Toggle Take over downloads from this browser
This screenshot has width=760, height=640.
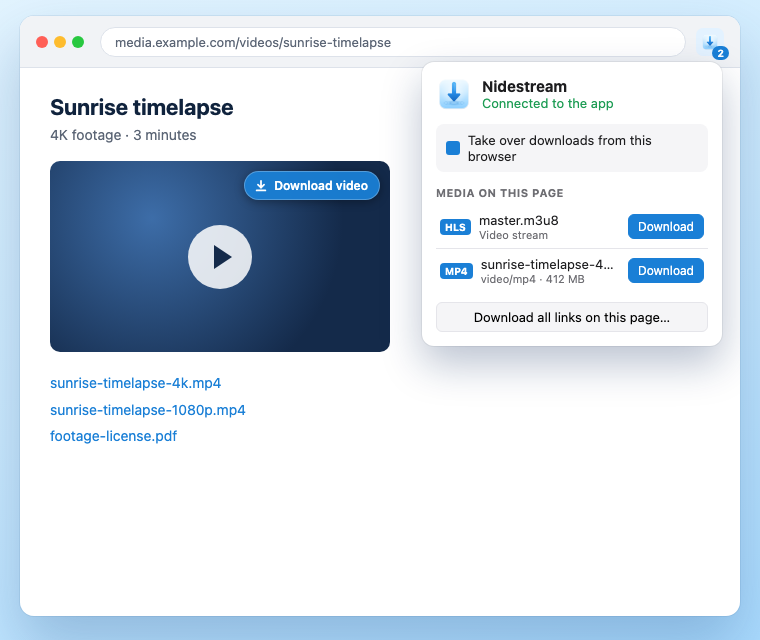453,148
